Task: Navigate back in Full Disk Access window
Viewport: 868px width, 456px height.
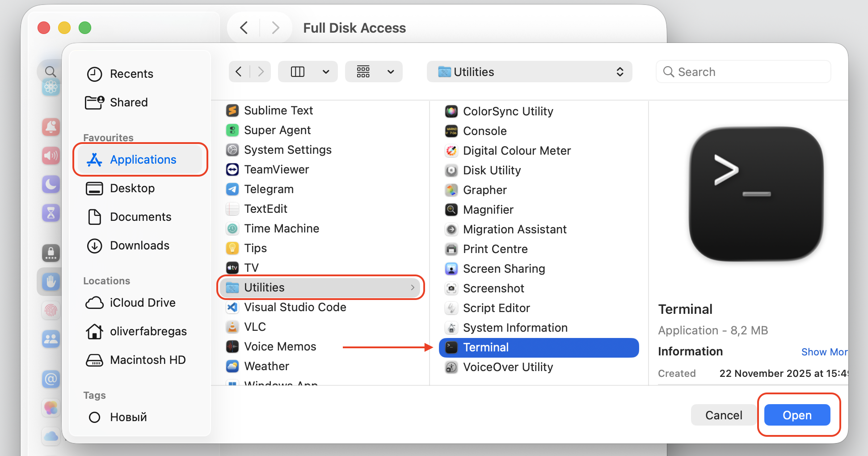Action: tap(244, 28)
